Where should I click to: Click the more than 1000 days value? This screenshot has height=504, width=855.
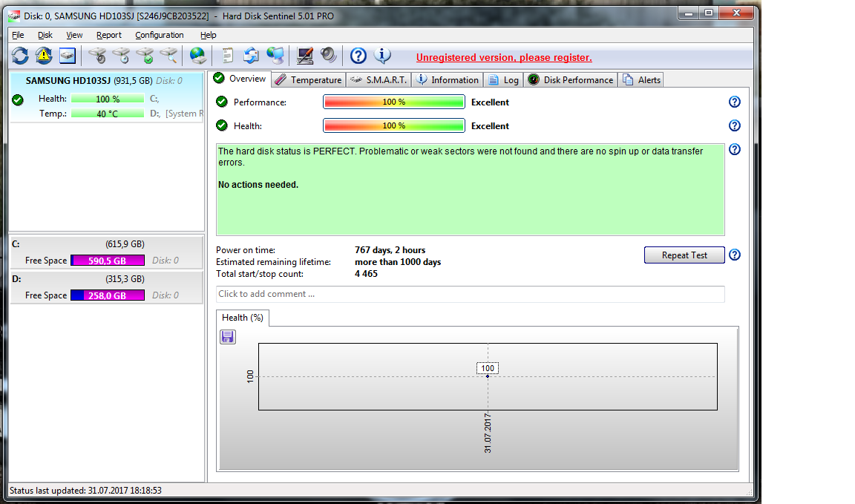point(398,262)
